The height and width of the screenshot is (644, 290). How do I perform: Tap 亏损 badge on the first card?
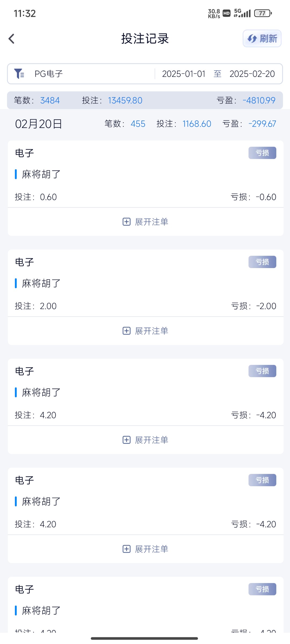tap(262, 153)
